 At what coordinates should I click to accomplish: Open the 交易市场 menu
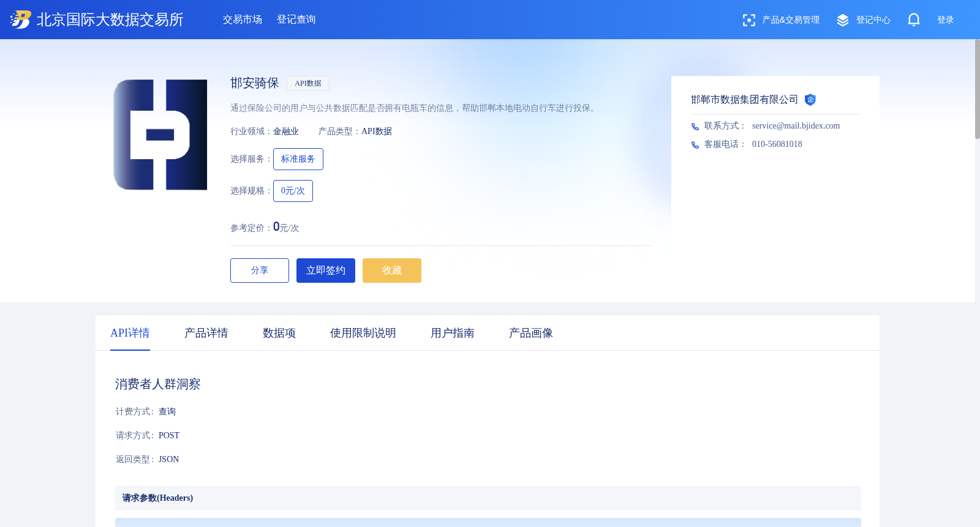point(243,20)
